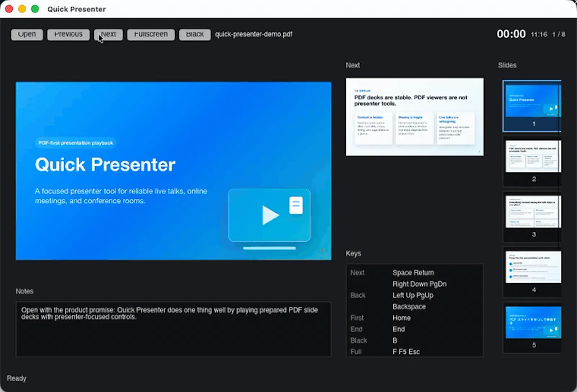
Task: Advance with the Next button
Action: (x=109, y=35)
